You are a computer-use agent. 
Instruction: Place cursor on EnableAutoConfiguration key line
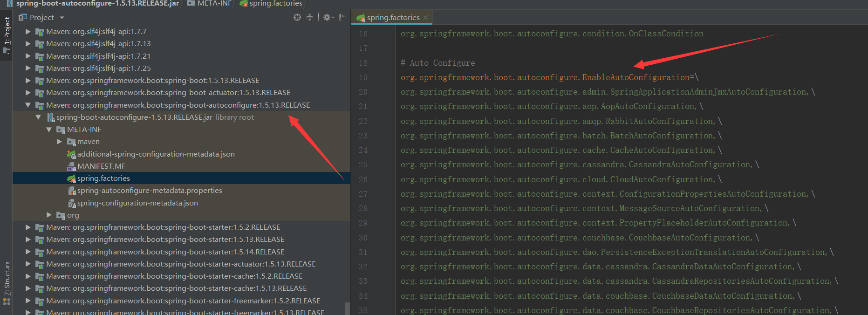click(x=549, y=77)
